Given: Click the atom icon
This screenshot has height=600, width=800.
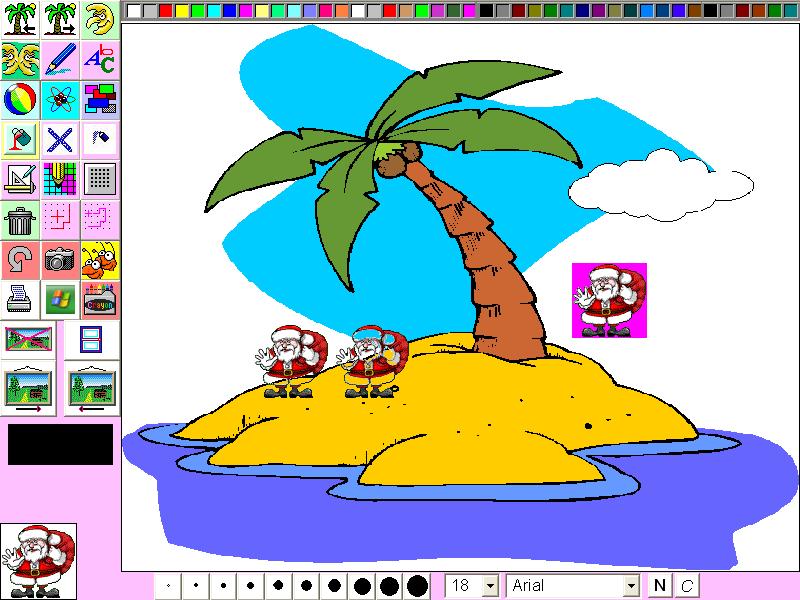Looking at the screenshot, I should [60, 99].
